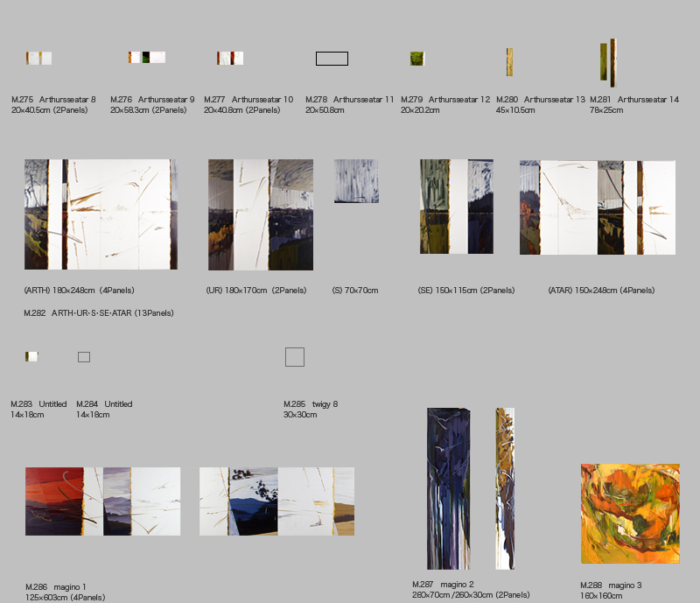Click the '(SE) 150x115cm (2Panels)' caption
This screenshot has width=700, height=603.
466,291
